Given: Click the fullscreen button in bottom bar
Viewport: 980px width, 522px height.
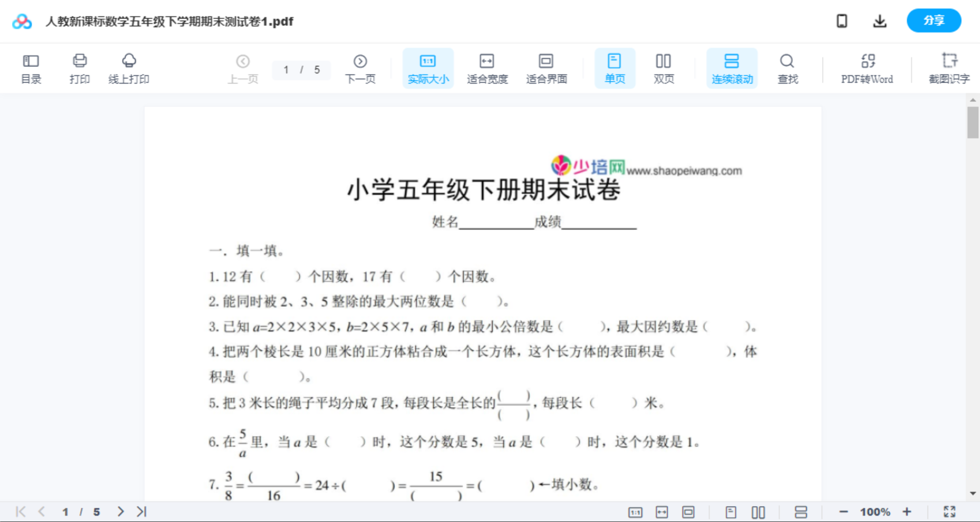Looking at the screenshot, I should point(949,511).
